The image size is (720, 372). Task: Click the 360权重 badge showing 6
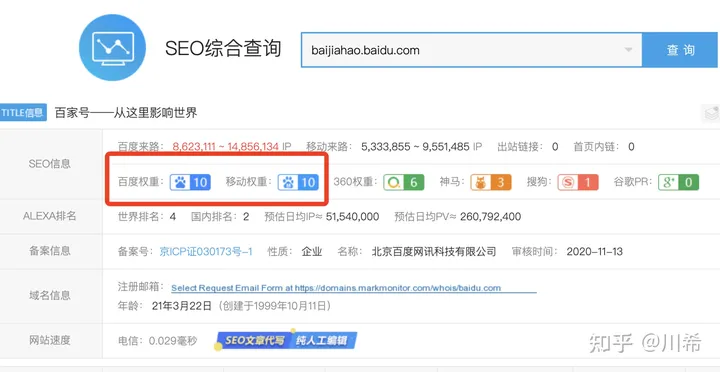(404, 182)
